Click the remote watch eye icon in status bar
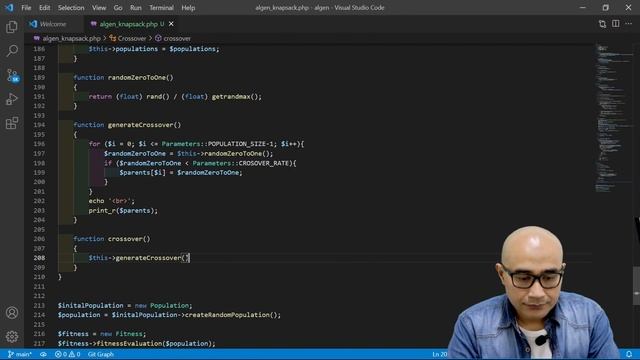This screenshot has width=640, height=360. (43, 354)
